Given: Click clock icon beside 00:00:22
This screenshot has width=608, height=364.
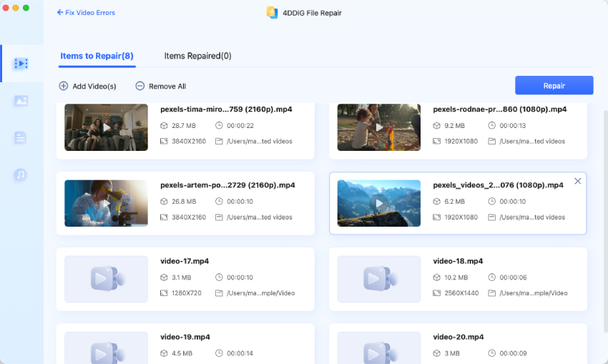Looking at the screenshot, I should click(x=219, y=125).
